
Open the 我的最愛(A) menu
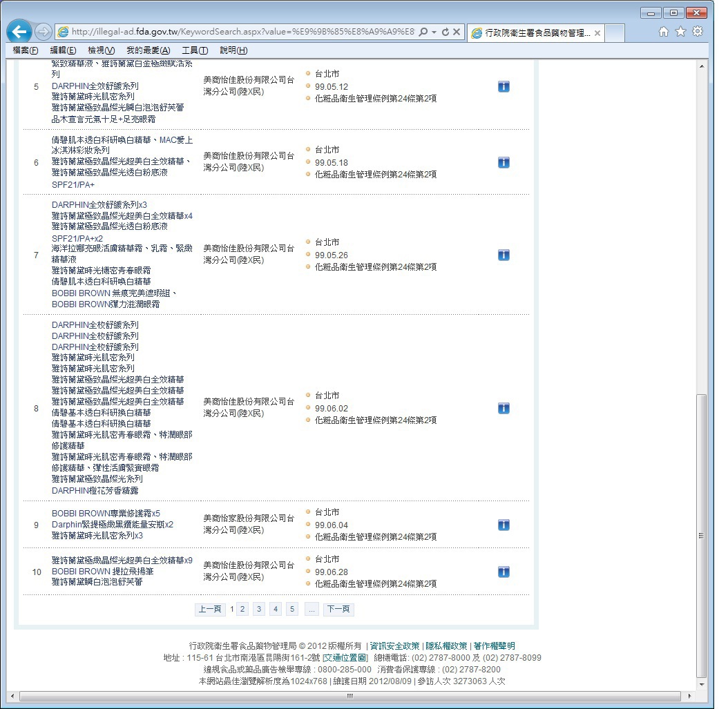click(x=148, y=50)
